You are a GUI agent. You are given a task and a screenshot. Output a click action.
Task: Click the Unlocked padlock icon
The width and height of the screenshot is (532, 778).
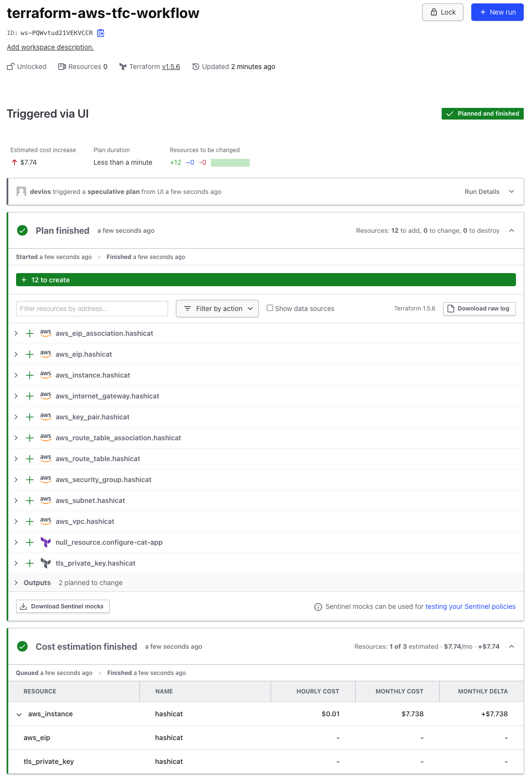point(11,67)
